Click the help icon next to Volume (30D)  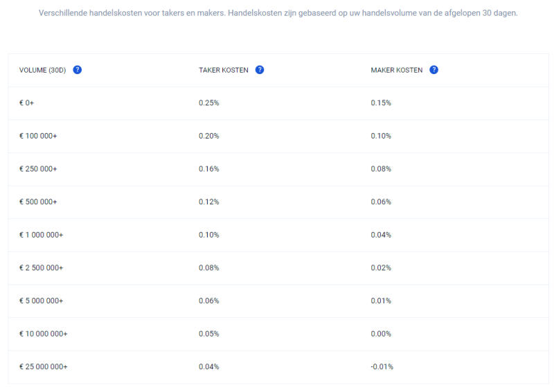click(x=78, y=70)
